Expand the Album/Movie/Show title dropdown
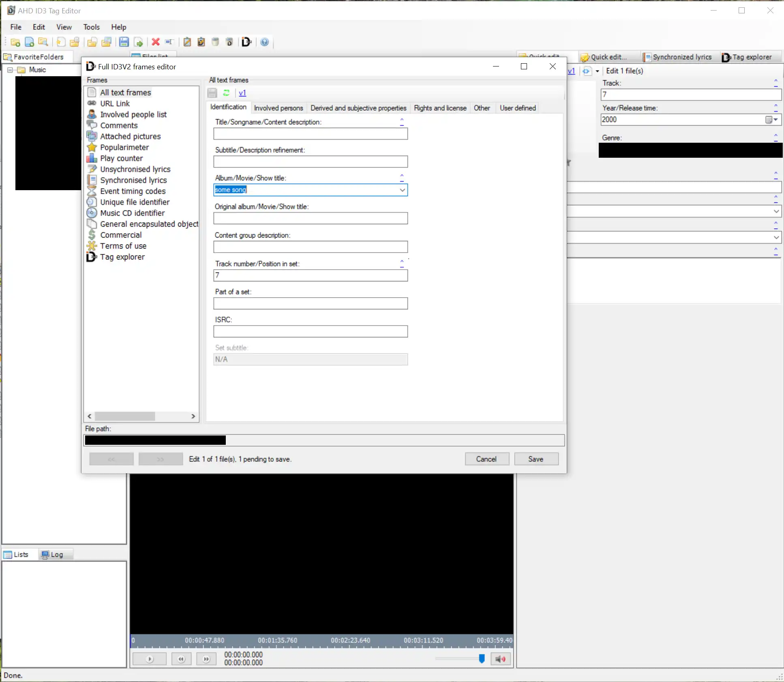 tap(402, 190)
